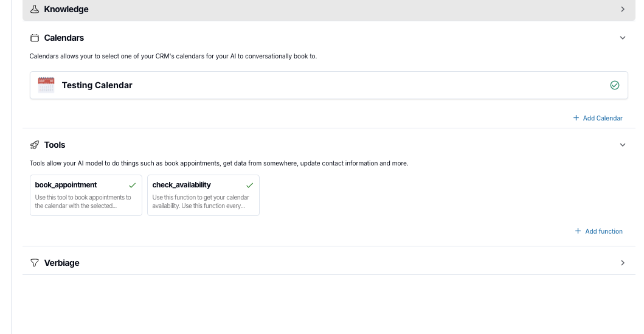Viewport: 644px width, 334px height.
Task: Click the plus icon beside Add Calendar
Action: [576, 118]
